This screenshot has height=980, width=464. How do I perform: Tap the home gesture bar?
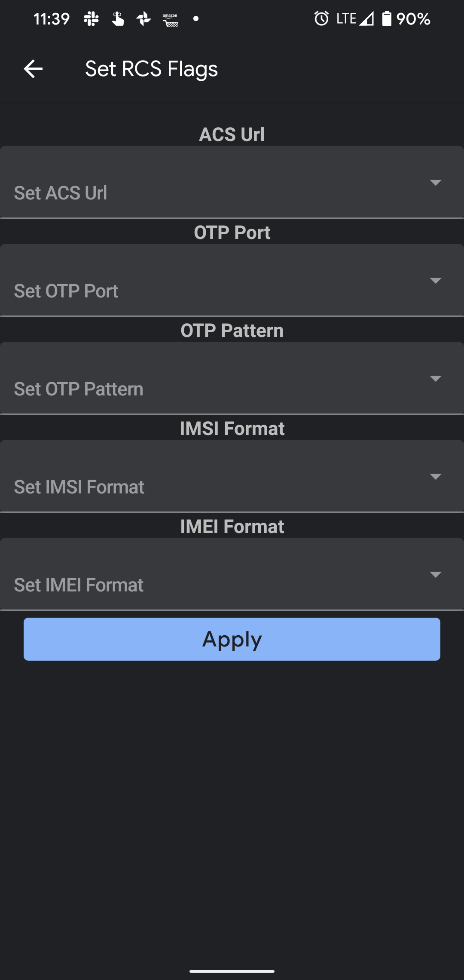(232, 971)
